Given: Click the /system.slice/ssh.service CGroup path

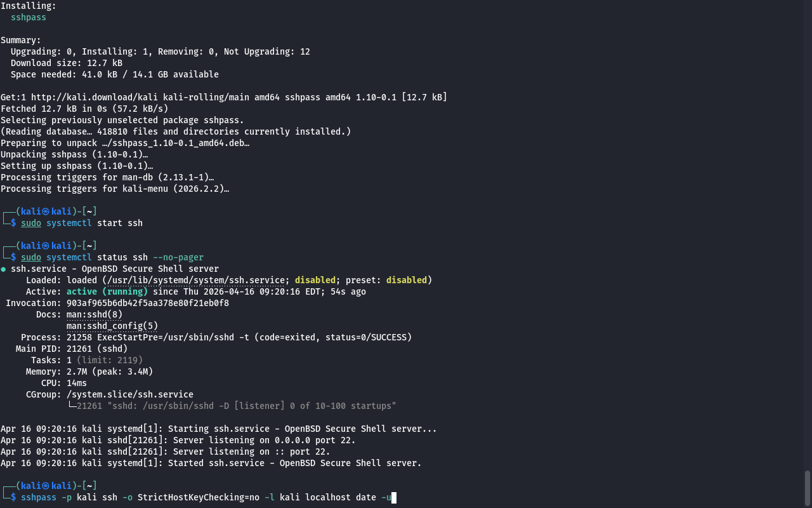Looking at the screenshot, I should pos(130,394).
